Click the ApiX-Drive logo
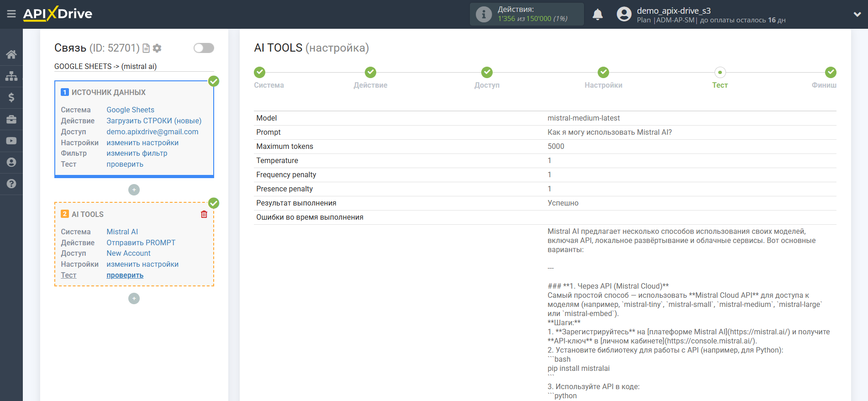The width and height of the screenshot is (868, 401). [x=58, y=14]
